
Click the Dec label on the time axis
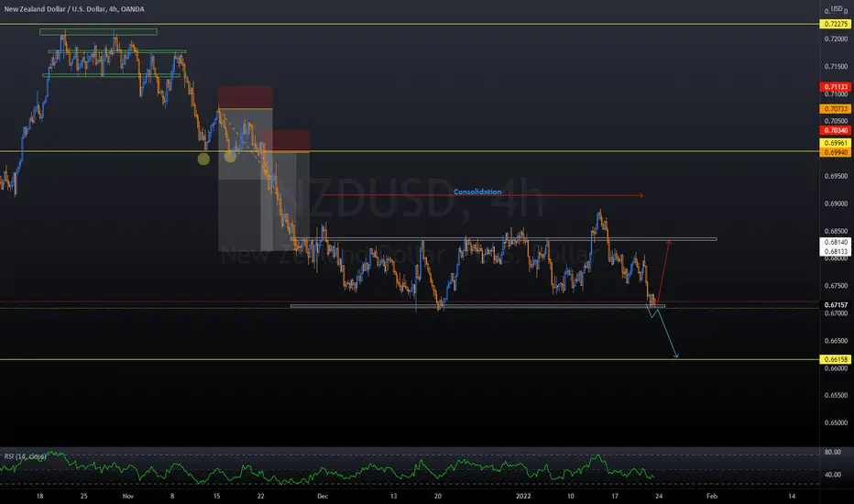click(323, 497)
